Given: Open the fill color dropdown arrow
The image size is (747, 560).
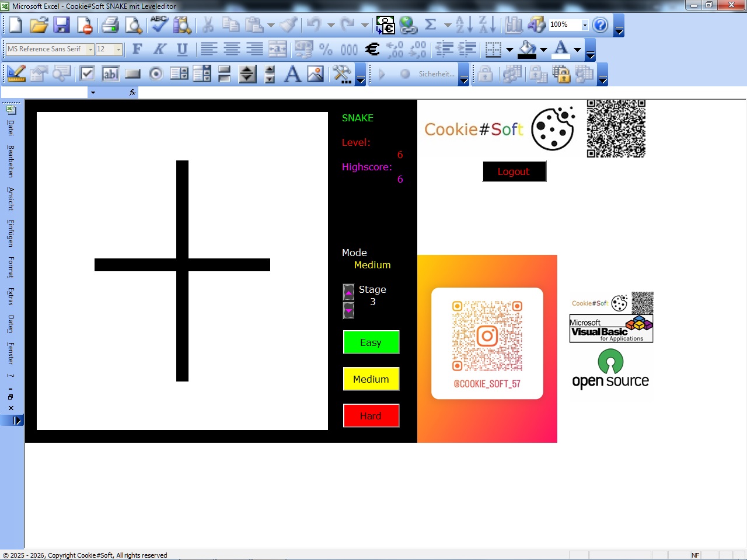Looking at the screenshot, I should tap(543, 50).
